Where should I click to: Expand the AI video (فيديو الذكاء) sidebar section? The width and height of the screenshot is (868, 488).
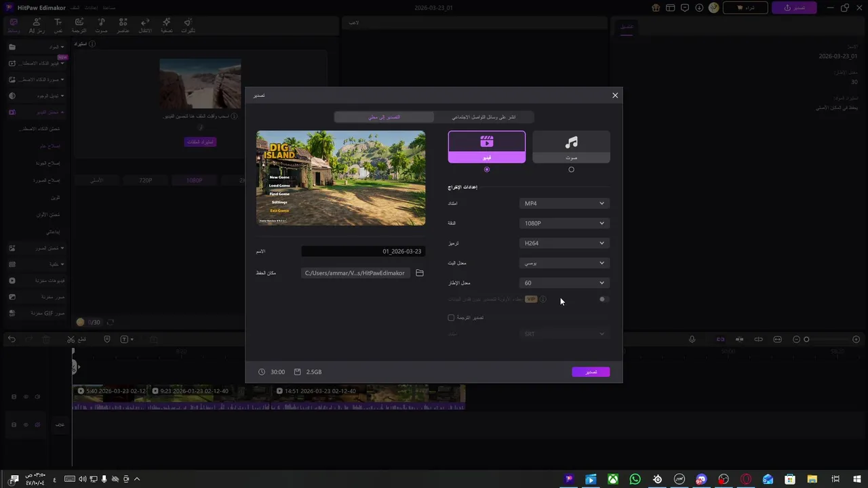pyautogui.click(x=37, y=63)
